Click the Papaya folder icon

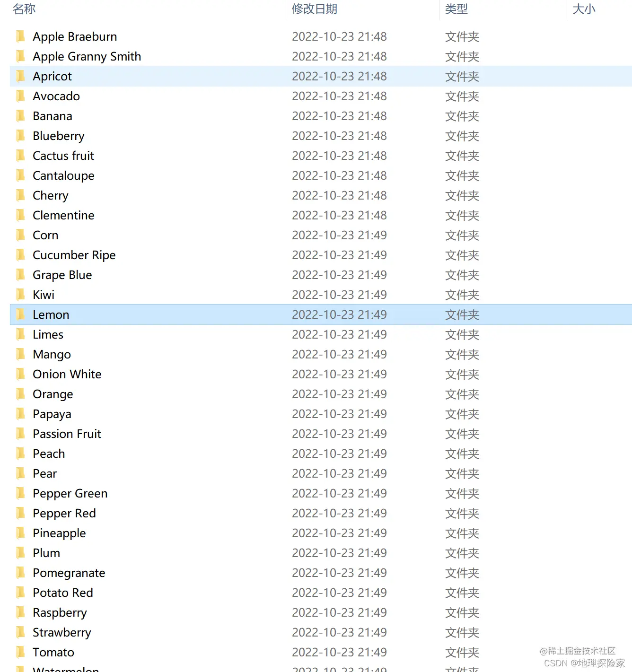[x=20, y=414]
